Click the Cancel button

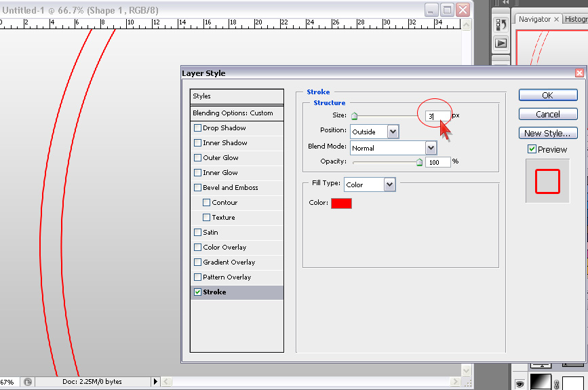(548, 115)
